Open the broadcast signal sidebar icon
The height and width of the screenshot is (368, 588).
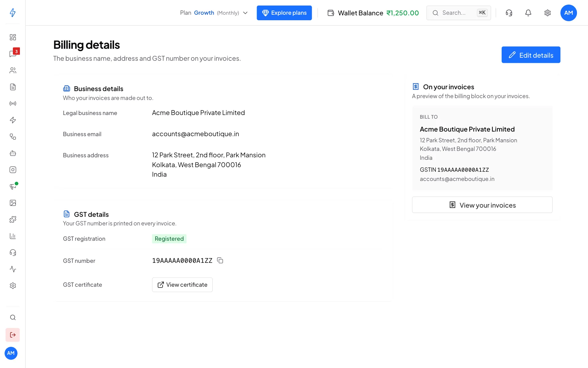pos(13,103)
